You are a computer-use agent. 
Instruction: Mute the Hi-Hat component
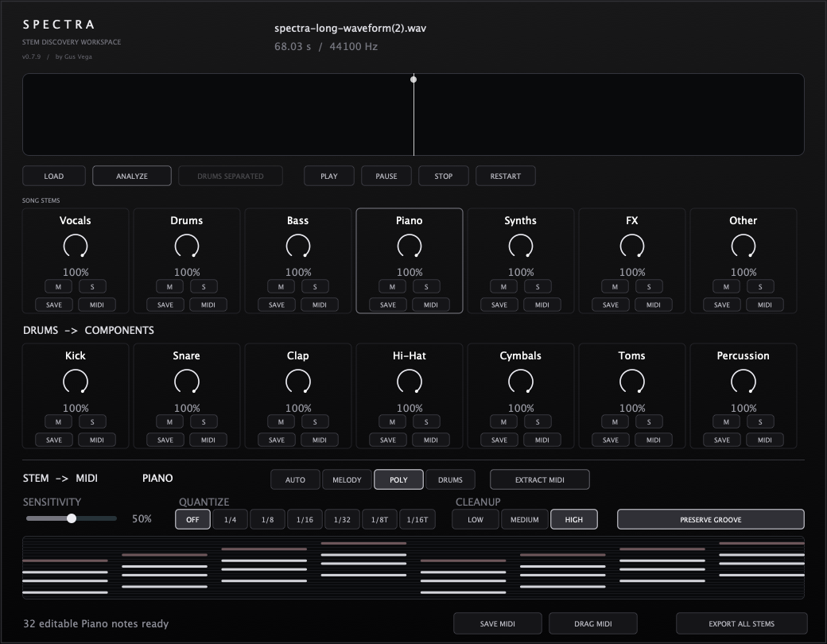pyautogui.click(x=392, y=422)
